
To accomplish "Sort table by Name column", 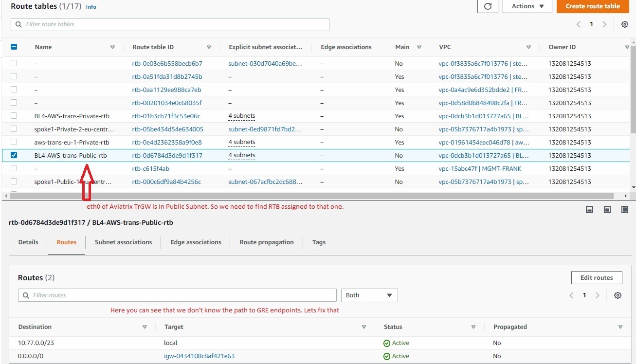I will pos(112,47).
